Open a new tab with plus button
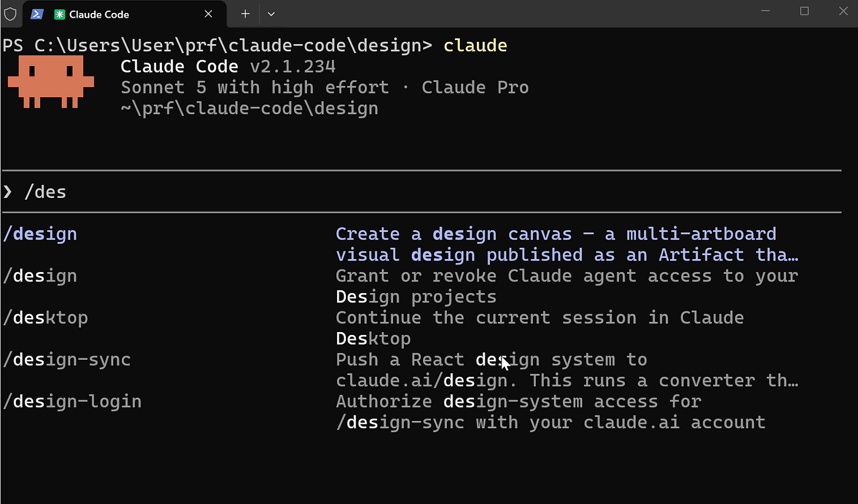Viewport: 858px width, 504px height. (x=245, y=14)
